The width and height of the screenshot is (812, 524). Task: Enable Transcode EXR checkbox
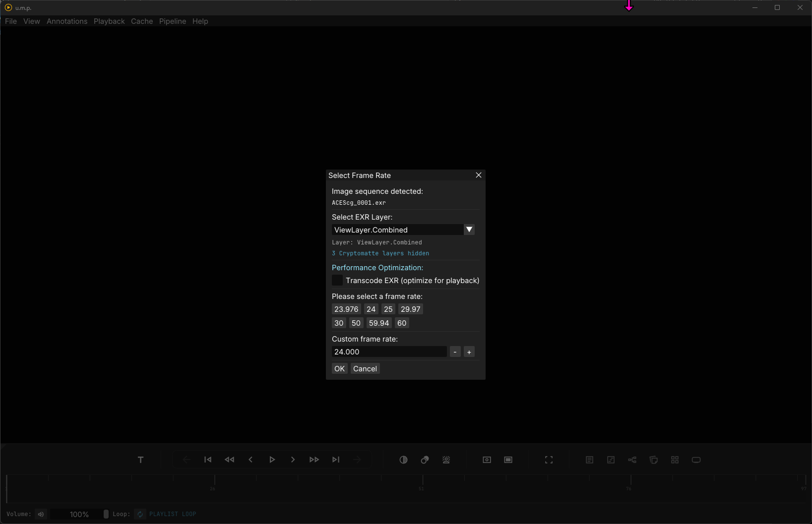click(337, 281)
